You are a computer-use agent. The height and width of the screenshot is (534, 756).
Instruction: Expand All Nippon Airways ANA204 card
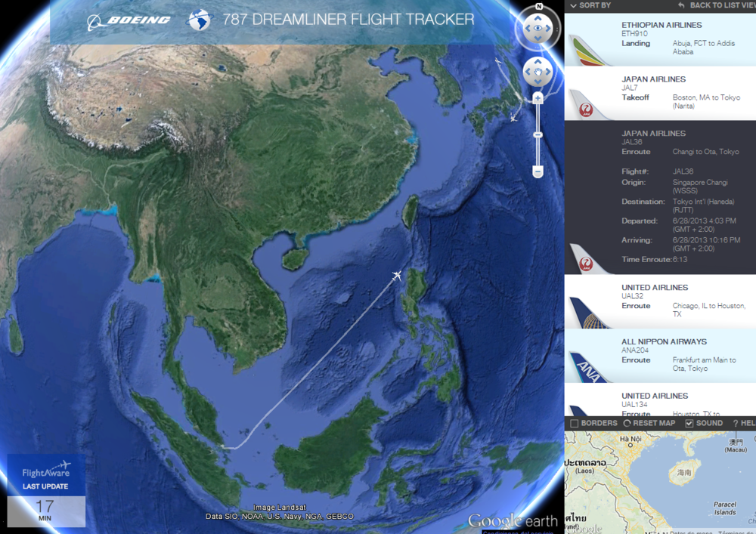point(660,357)
